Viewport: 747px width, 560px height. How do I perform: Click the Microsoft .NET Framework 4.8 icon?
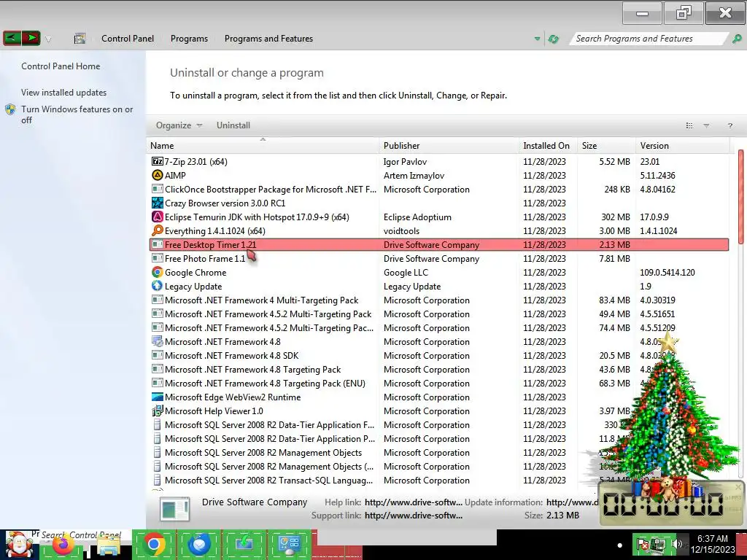click(x=158, y=341)
